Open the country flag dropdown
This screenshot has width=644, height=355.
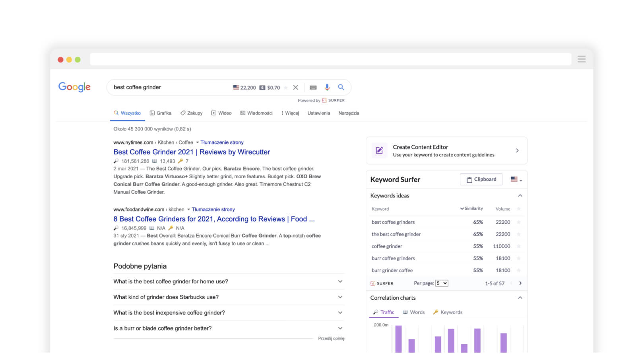[x=516, y=179]
